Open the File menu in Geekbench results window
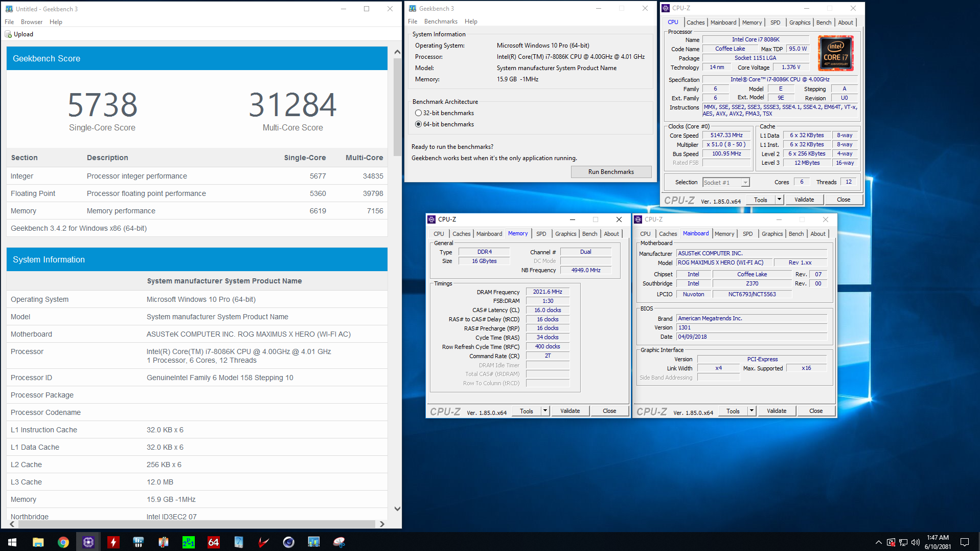The height and width of the screenshot is (551, 980). click(x=9, y=22)
